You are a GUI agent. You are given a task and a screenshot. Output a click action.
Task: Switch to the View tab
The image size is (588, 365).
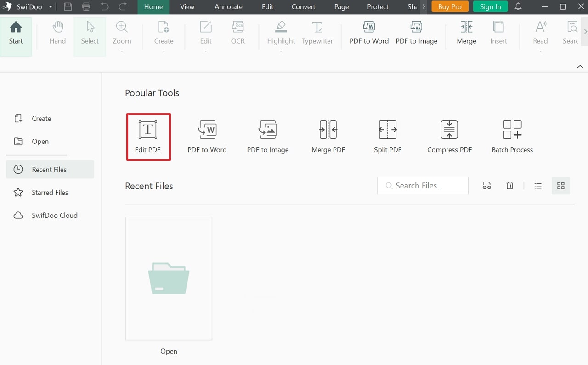coord(187,6)
